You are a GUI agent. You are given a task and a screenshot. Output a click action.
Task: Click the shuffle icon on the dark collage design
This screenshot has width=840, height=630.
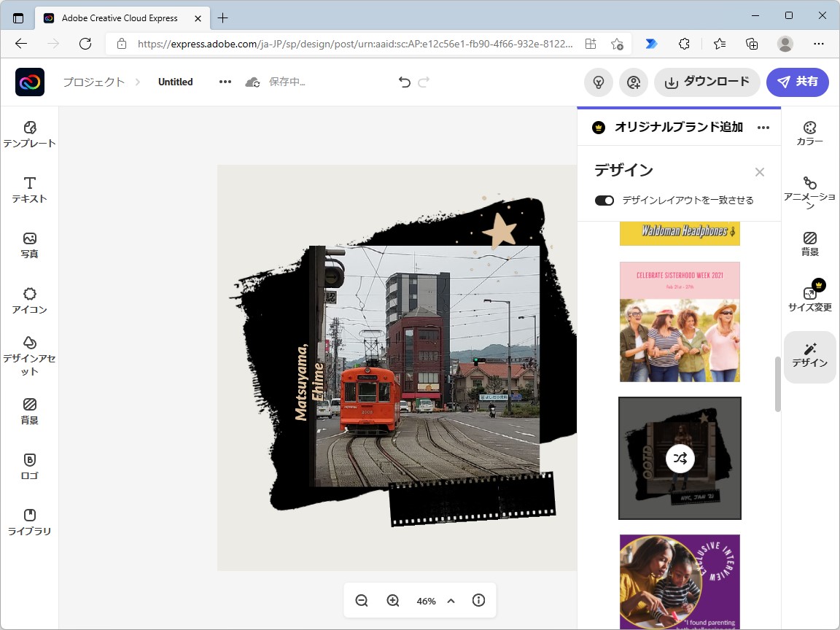pos(680,459)
